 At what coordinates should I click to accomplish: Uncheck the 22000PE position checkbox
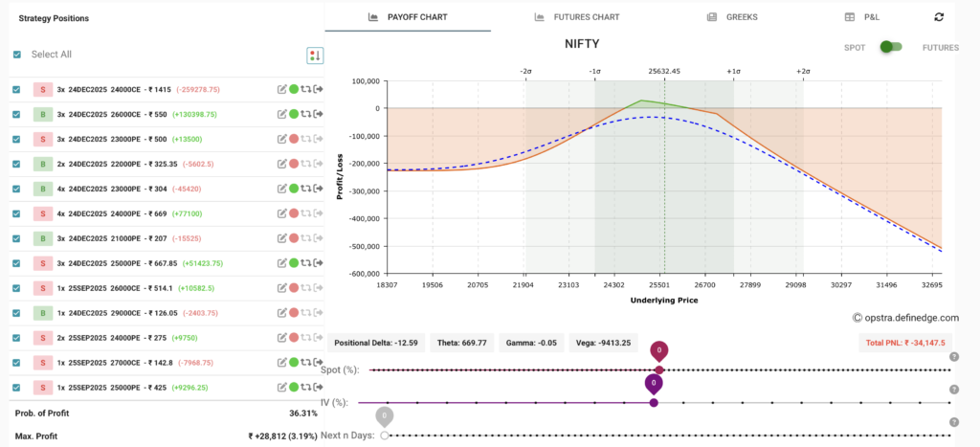(17, 164)
